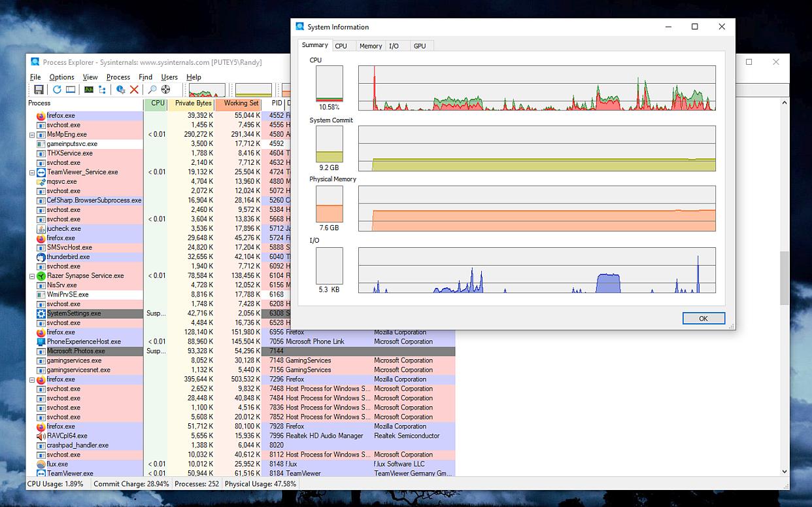Open the Help menu
Image resolution: width=812 pixels, height=507 pixels.
[x=194, y=77]
